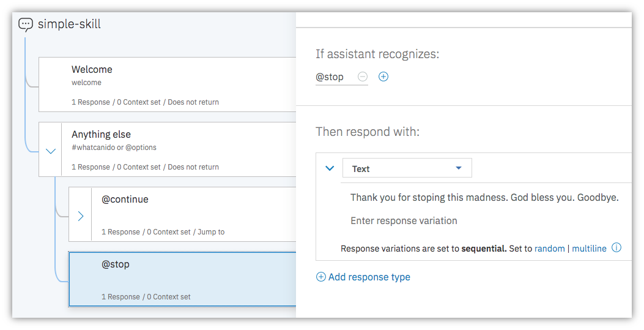644x330 pixels.
Task: Select the @continue dialog node
Action: 193,214
